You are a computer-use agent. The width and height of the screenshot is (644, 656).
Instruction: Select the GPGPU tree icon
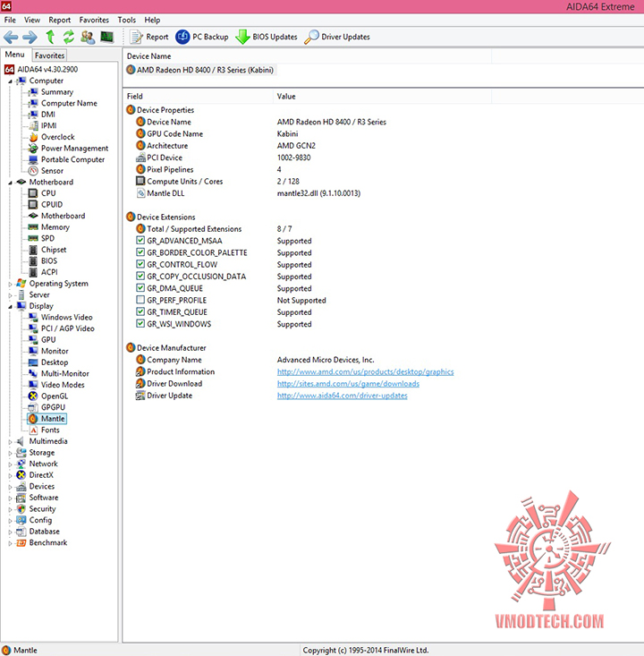coord(33,407)
